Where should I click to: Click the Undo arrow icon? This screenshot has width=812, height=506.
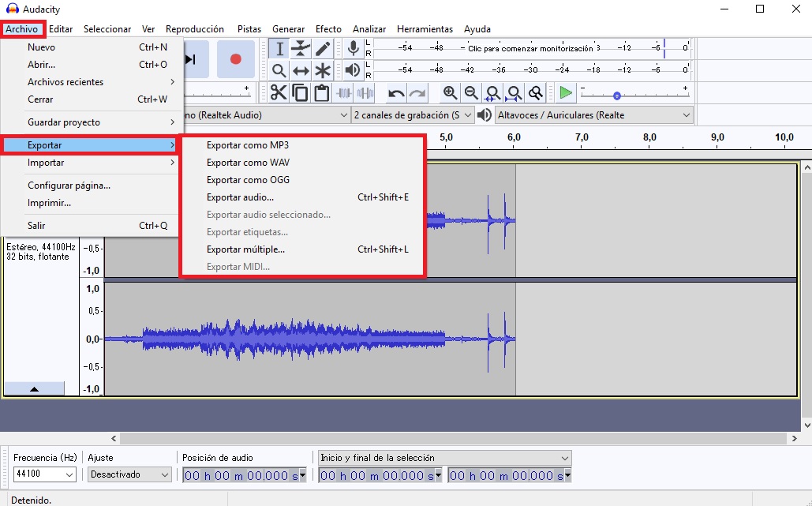[396, 92]
